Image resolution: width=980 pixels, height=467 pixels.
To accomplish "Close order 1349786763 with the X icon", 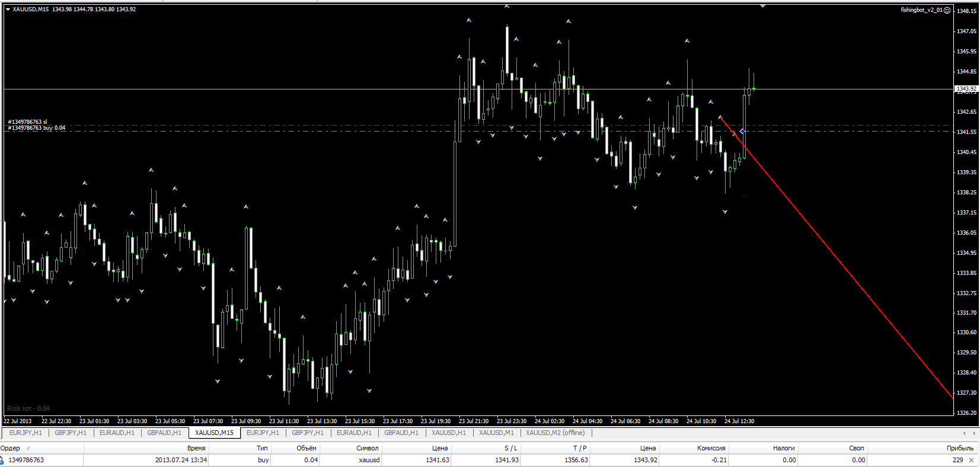I will tap(971, 460).
